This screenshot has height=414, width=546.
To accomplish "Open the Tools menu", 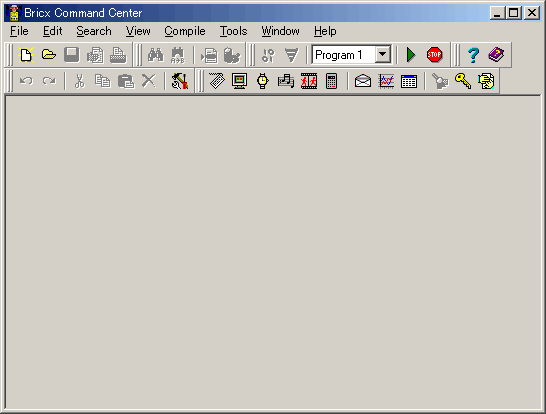I will click(233, 31).
